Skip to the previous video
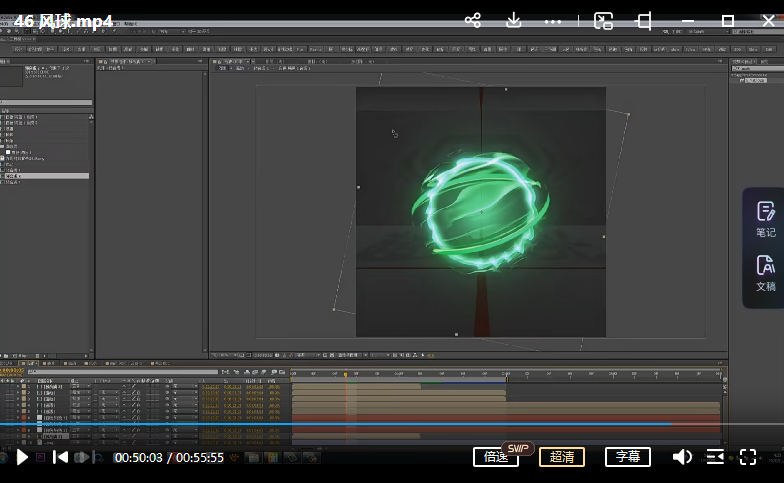 pos(60,457)
